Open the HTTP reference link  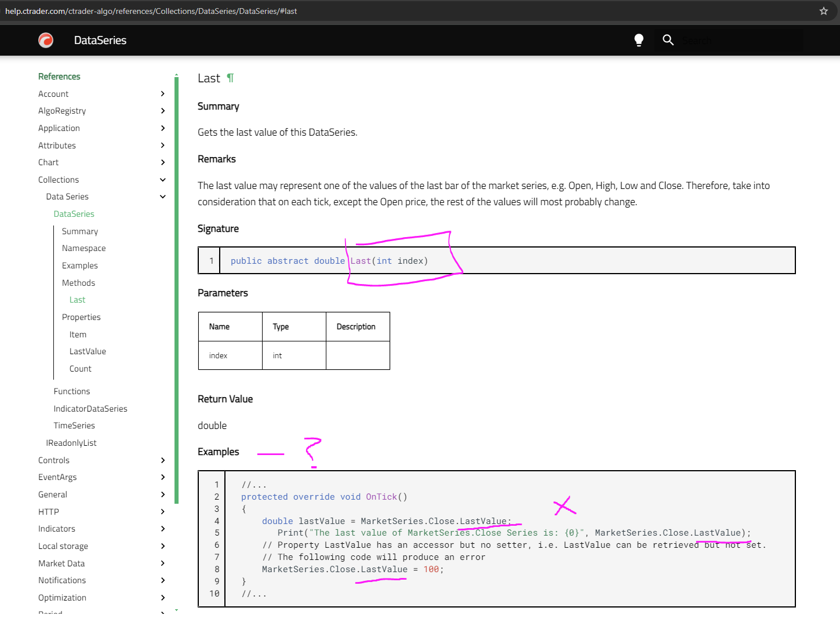tap(49, 512)
